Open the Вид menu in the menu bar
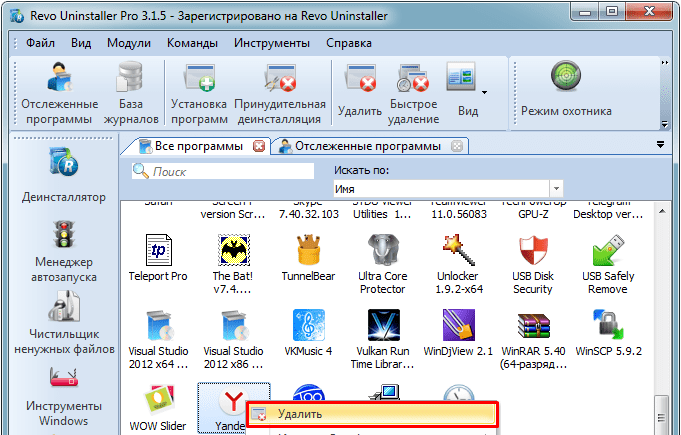 [81, 43]
